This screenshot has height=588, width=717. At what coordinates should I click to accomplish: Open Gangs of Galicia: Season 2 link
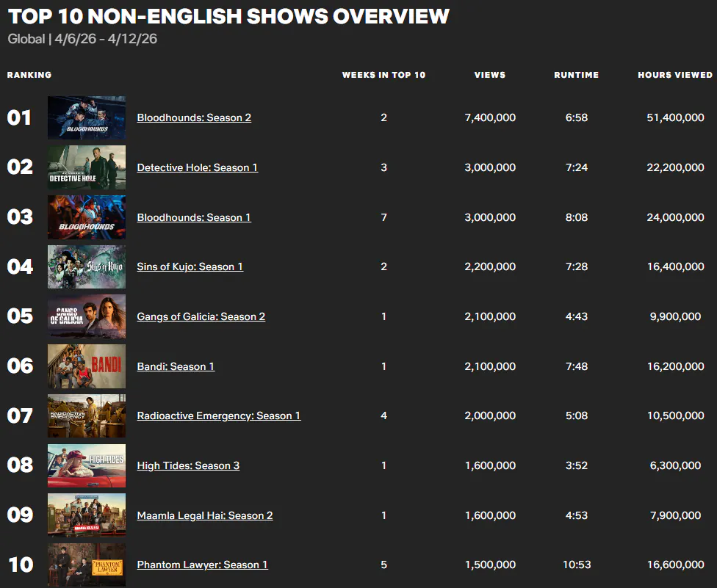tap(201, 316)
